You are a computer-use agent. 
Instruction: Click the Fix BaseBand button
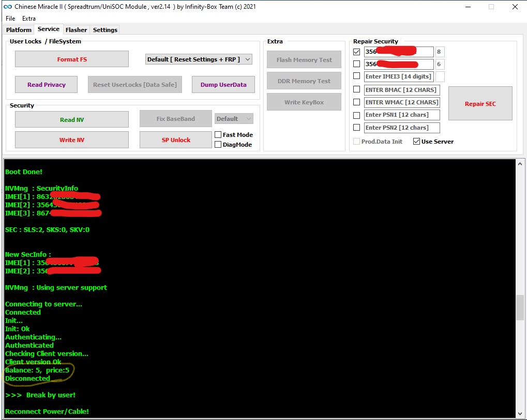tap(175, 118)
